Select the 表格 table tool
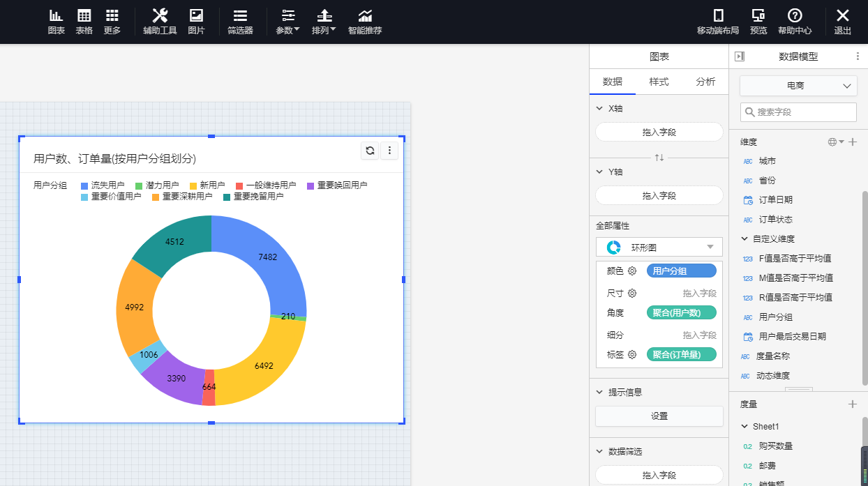868x486 pixels. tap(84, 22)
